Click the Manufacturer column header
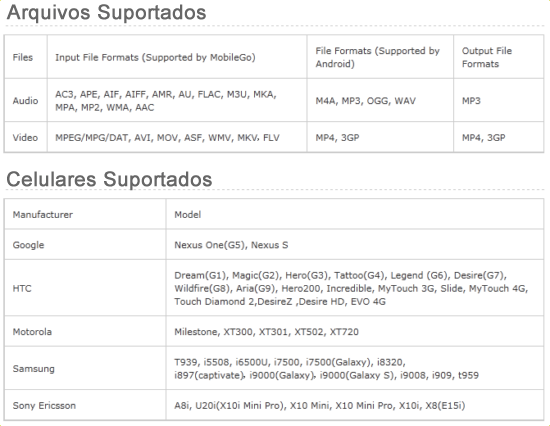The height and width of the screenshot is (426, 550). tap(43, 214)
